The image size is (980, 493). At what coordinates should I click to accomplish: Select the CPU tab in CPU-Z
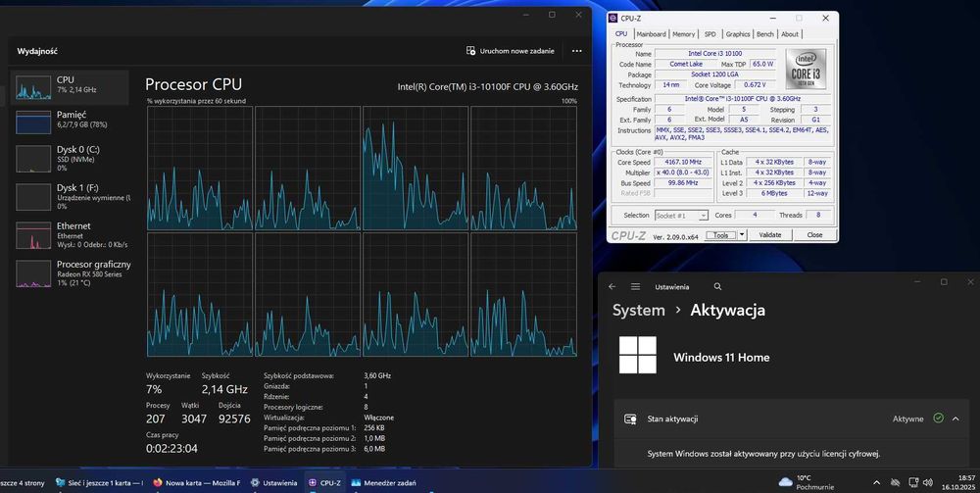point(620,33)
